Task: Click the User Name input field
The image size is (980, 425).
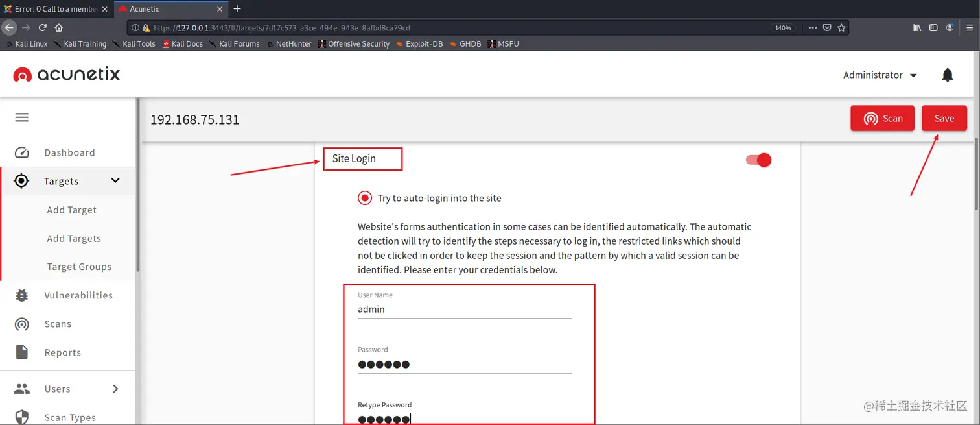Action: [464, 309]
